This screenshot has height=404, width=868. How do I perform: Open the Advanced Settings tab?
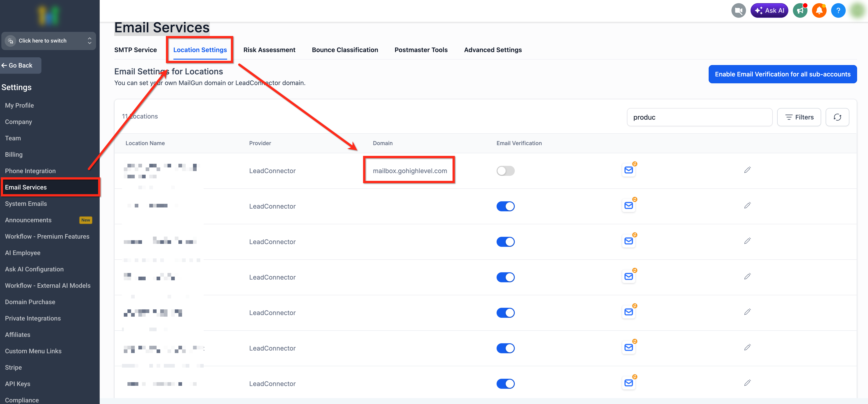point(493,50)
